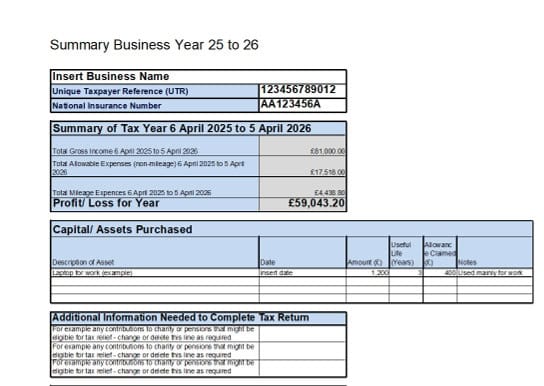Viewport: 544px width, 386px height.
Task: Select the Used mainly for work notes cell
Action: coord(495,273)
